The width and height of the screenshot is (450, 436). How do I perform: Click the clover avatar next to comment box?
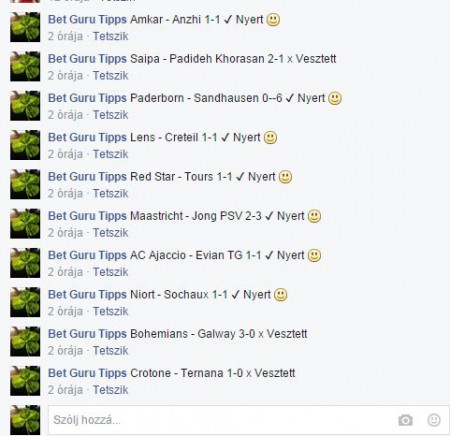[25, 420]
